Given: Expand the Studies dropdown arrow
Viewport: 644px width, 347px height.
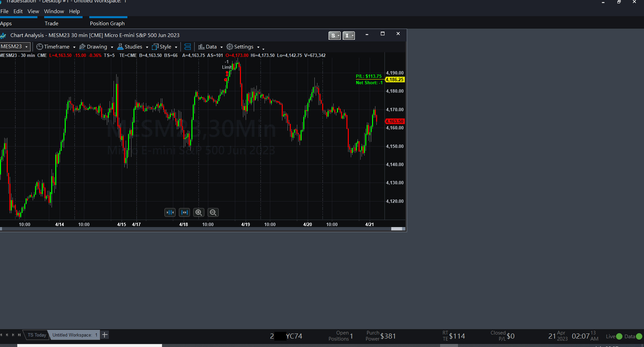Looking at the screenshot, I should pyautogui.click(x=147, y=47).
